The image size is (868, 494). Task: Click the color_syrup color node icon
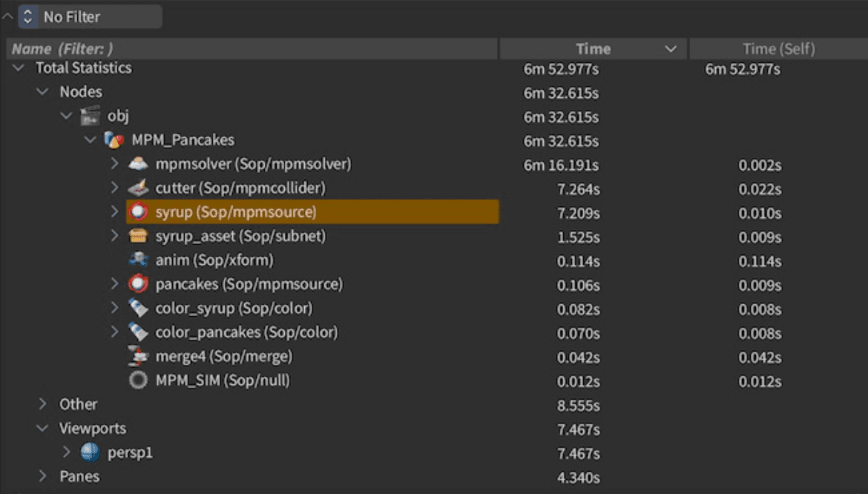[138, 308]
